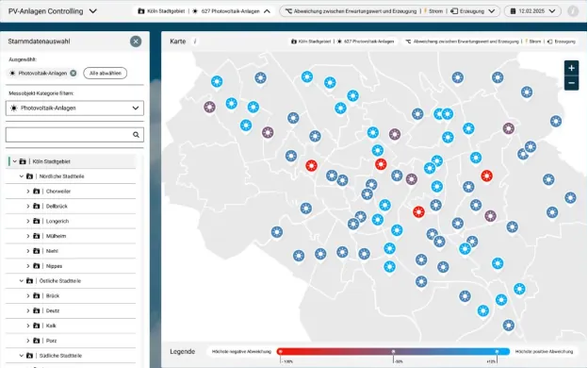This screenshot has width=588, height=368.
Task: Click the Höchste negative Abweichung legend label
Action: [241, 352]
